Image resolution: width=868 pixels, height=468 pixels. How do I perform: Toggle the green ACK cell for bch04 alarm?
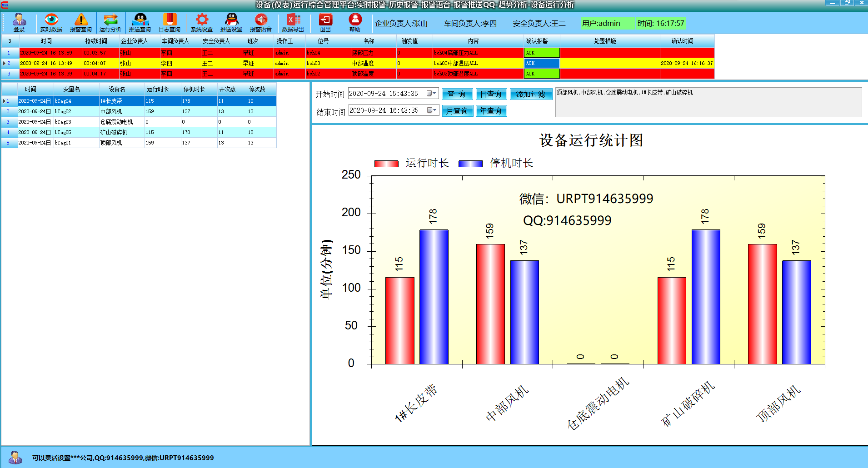pyautogui.click(x=542, y=53)
